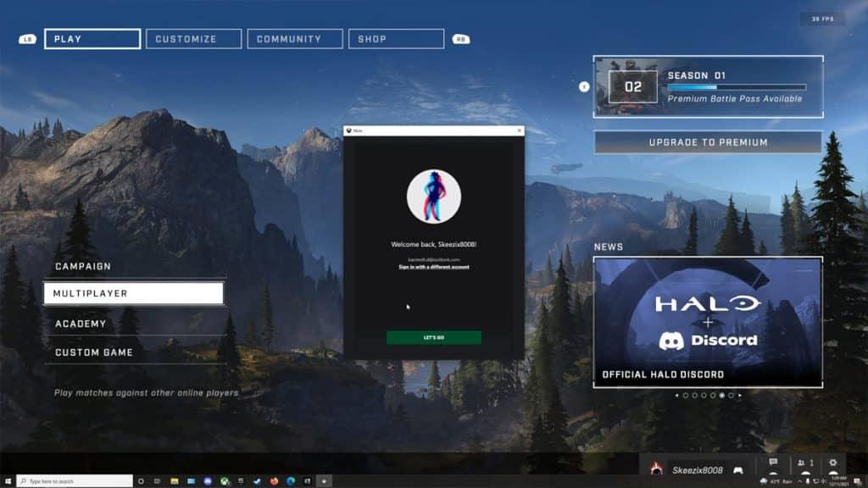868x488 pixels.
Task: Go to next news item arrow
Action: click(740, 395)
